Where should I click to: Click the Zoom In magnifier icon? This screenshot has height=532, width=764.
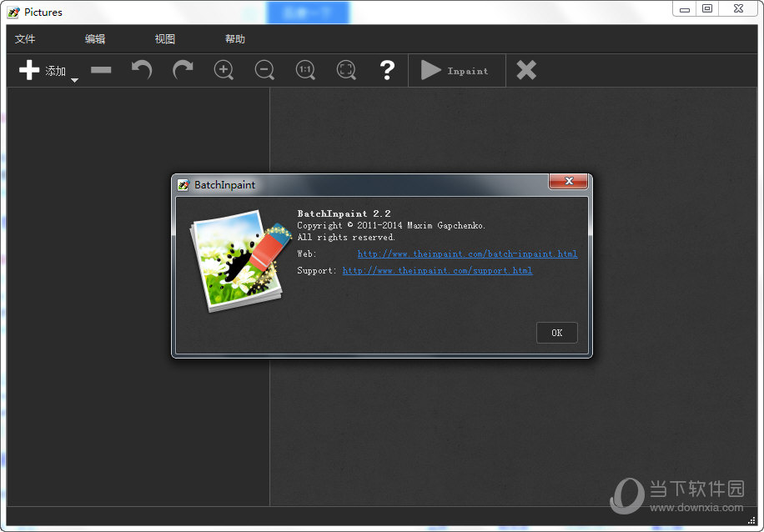tap(224, 70)
